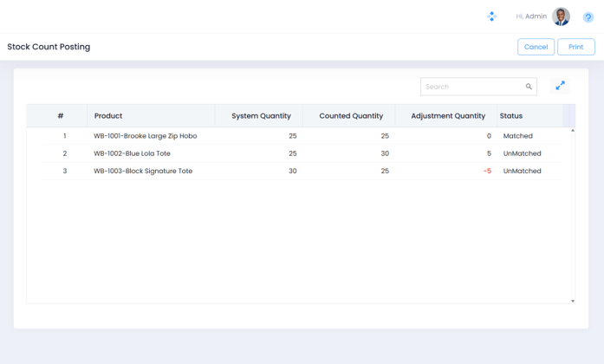Sort by System Quantity column header

coord(261,116)
